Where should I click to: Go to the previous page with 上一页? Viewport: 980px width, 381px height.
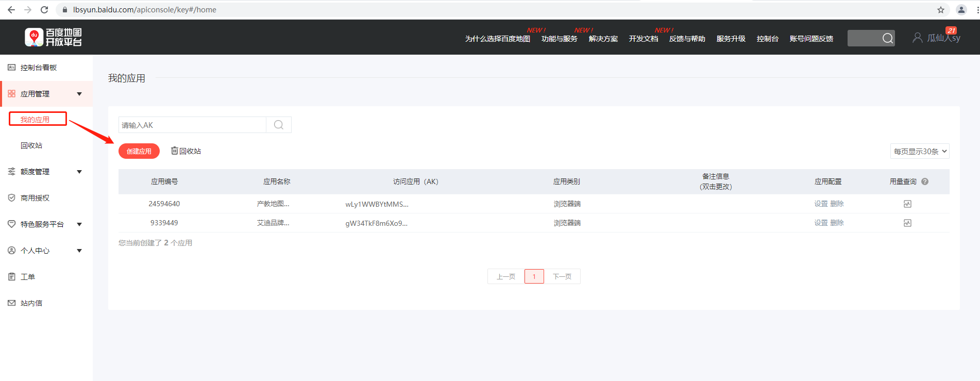[506, 276]
